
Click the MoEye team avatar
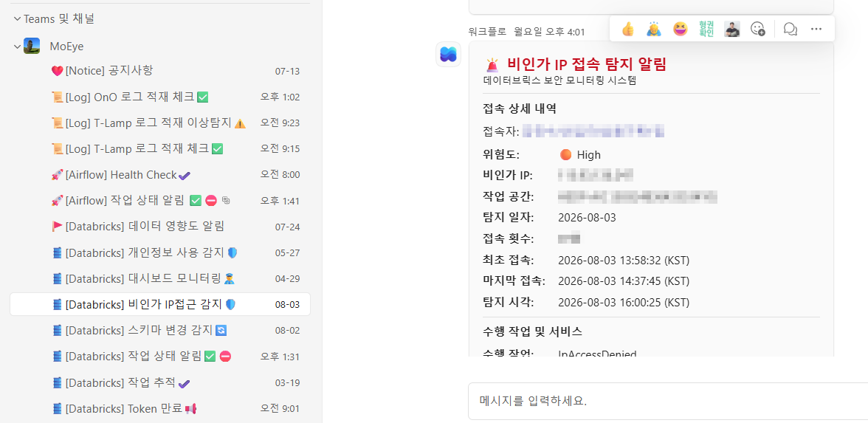32,46
